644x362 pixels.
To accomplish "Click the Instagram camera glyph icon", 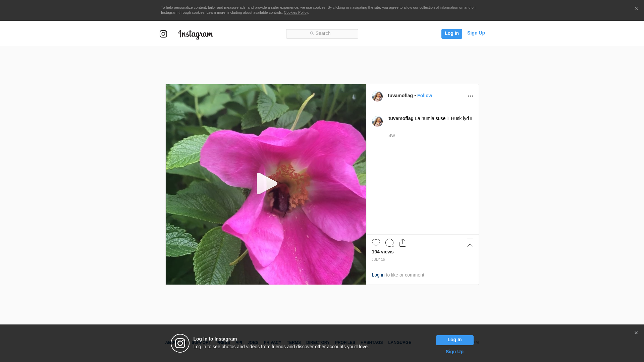I will click(163, 34).
